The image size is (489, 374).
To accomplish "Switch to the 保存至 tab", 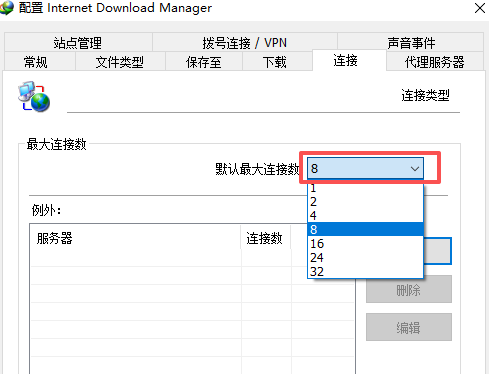I will pyautogui.click(x=204, y=61).
